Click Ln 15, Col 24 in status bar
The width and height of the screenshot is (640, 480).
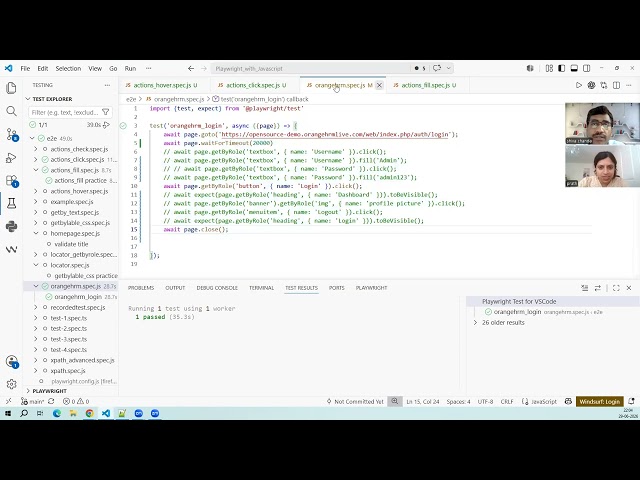coord(423,402)
